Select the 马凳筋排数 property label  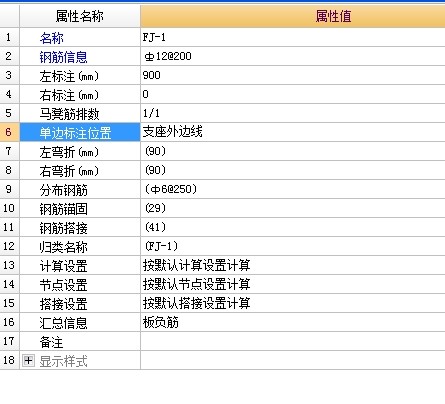69,114
